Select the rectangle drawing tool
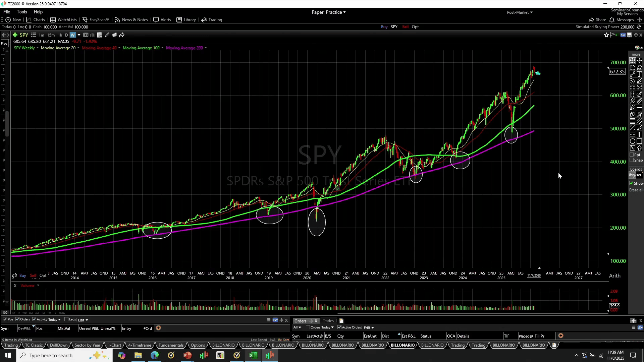Viewport: 644px width, 362px height. [x=639, y=141]
